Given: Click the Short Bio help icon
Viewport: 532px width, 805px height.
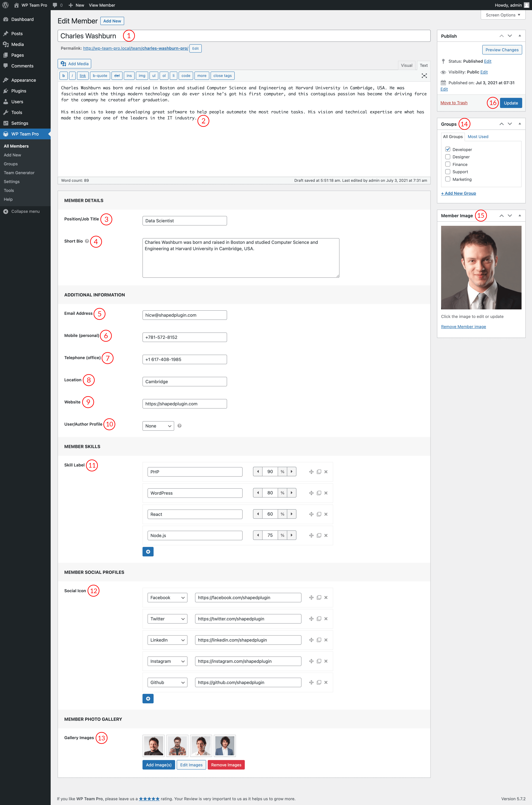Looking at the screenshot, I should (x=87, y=241).
